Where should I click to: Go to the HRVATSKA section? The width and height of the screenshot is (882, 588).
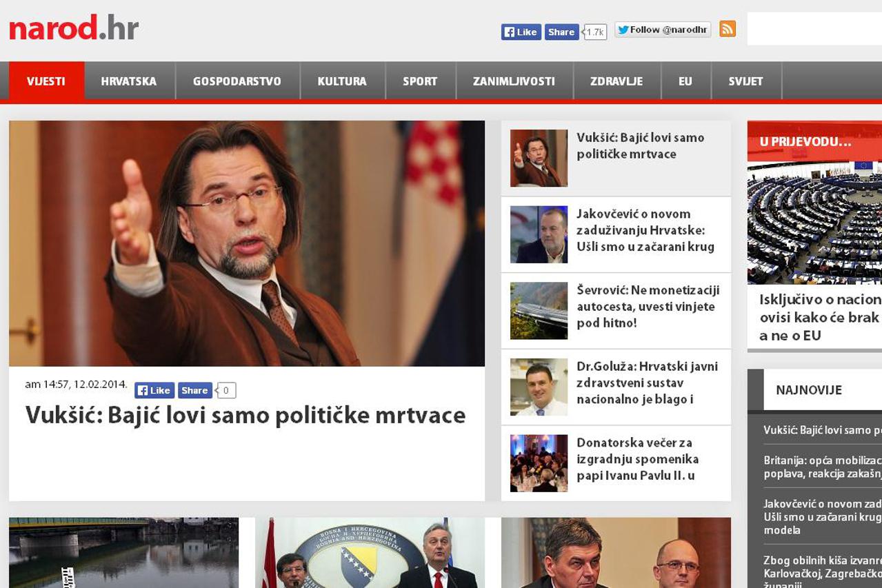click(x=129, y=81)
